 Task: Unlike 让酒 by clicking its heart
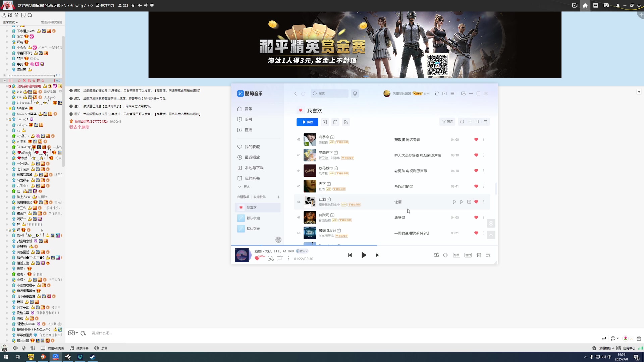tap(476, 202)
